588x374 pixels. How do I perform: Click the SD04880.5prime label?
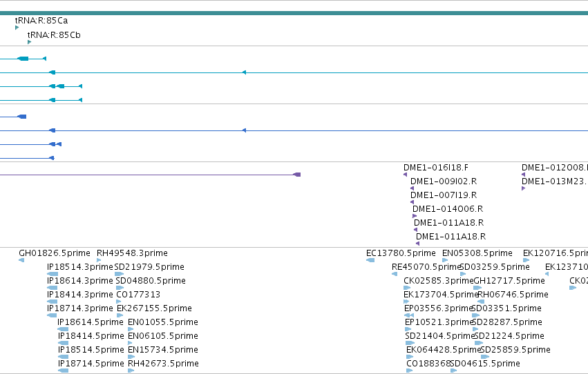pos(151,281)
